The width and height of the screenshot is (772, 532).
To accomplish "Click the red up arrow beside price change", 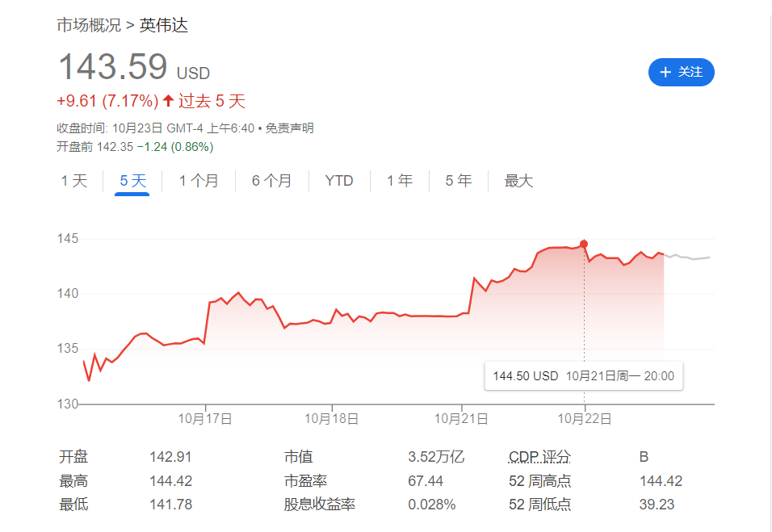I will point(168,101).
